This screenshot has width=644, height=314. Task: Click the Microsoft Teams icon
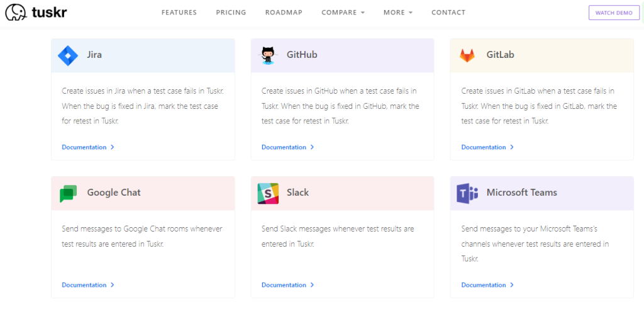point(467,193)
